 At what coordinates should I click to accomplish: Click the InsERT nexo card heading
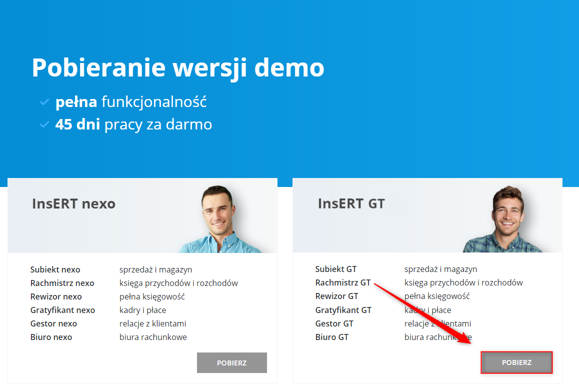(x=74, y=204)
